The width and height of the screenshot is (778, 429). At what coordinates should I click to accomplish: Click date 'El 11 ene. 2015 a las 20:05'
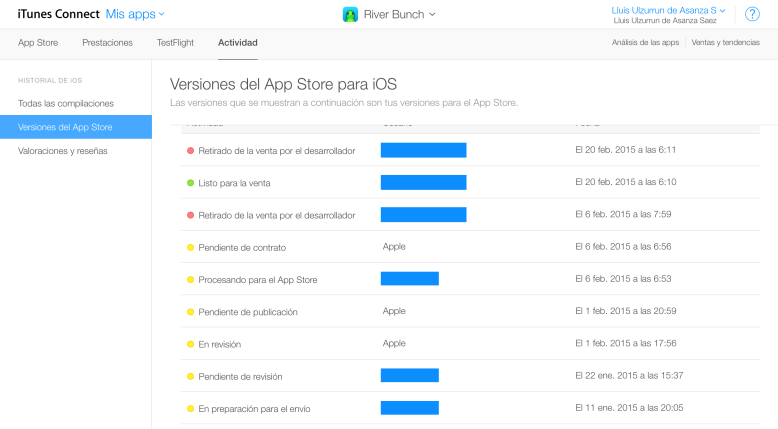tap(629, 408)
